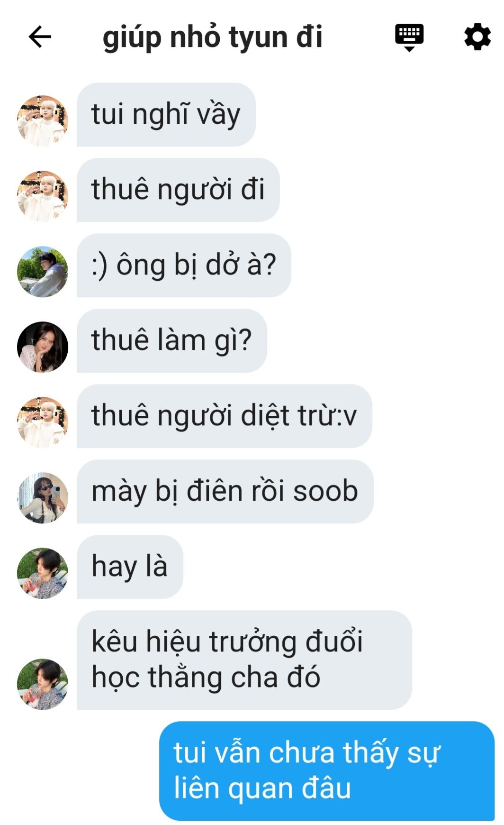The image size is (504, 825).
Task: Tap avatar beside 'thuê người diệt trừ:v'
Action: coord(43,422)
